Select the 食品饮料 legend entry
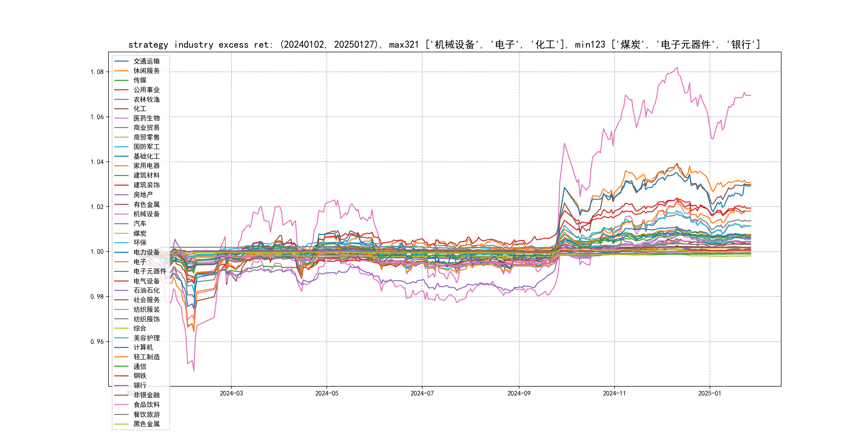The width and height of the screenshot is (868, 434). [146, 404]
